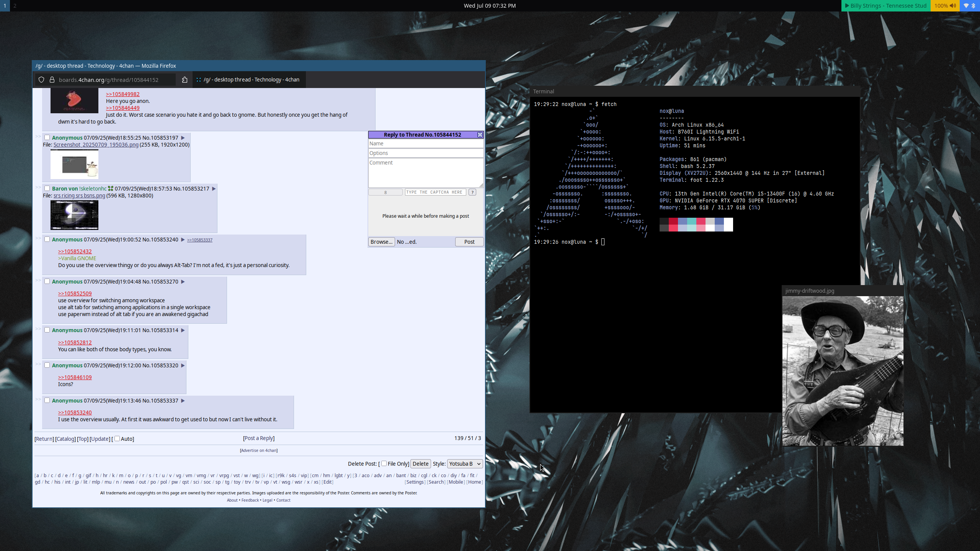
Task: Open post menu arrow for No.105853337
Action: pyautogui.click(x=183, y=401)
